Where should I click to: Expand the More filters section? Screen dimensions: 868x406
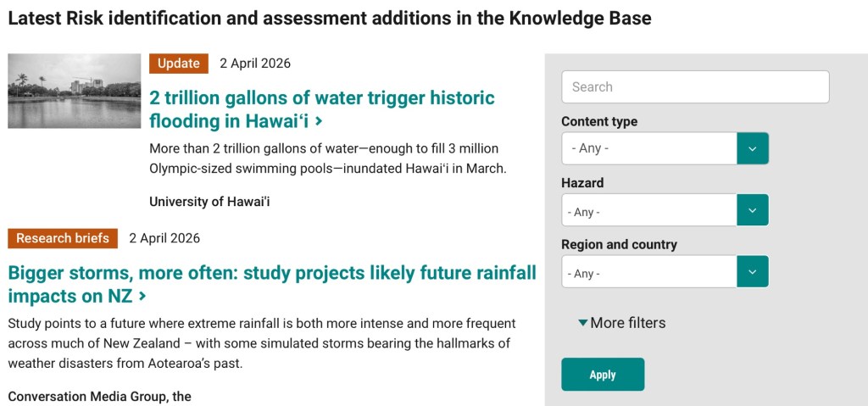pyautogui.click(x=622, y=323)
